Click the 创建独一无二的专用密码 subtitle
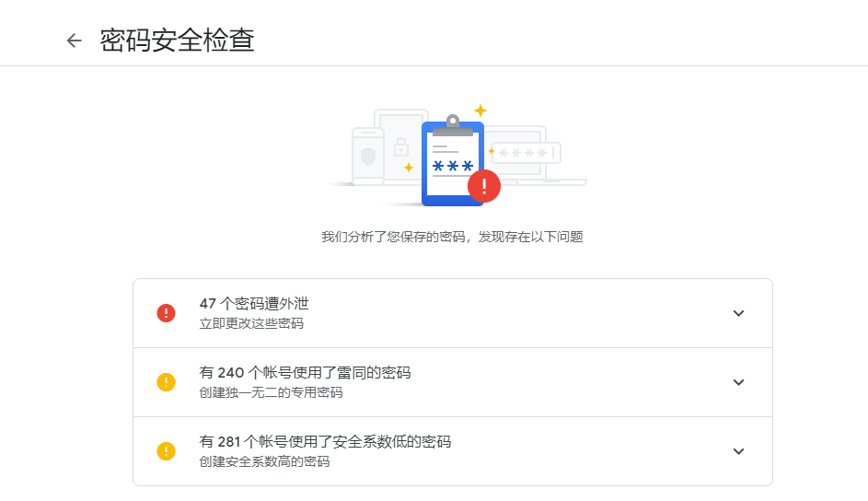 pyautogui.click(x=271, y=392)
